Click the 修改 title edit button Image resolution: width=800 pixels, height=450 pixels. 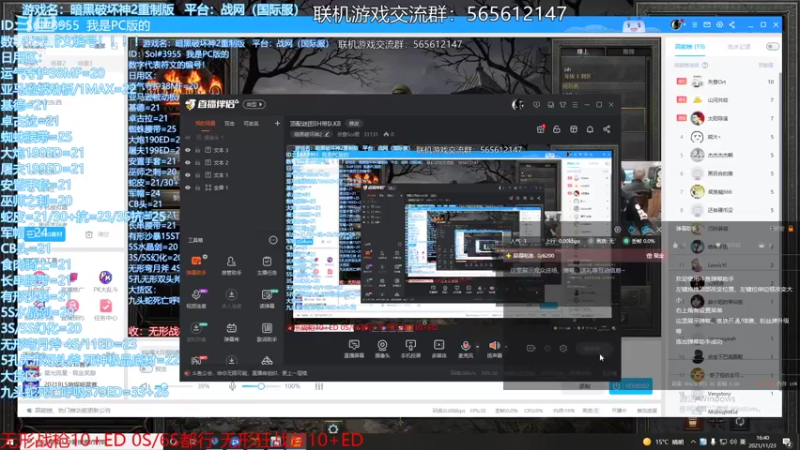[x=354, y=123]
